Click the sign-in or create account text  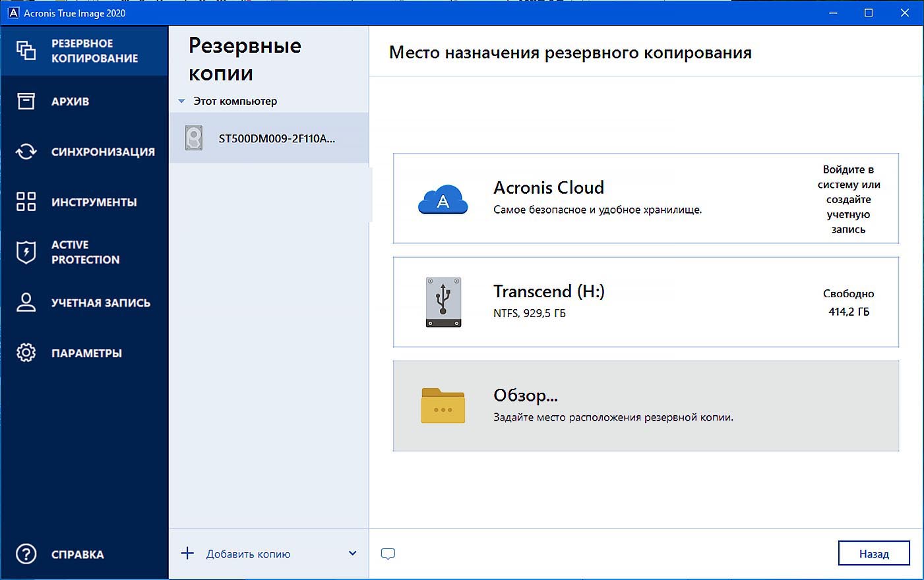pos(848,199)
